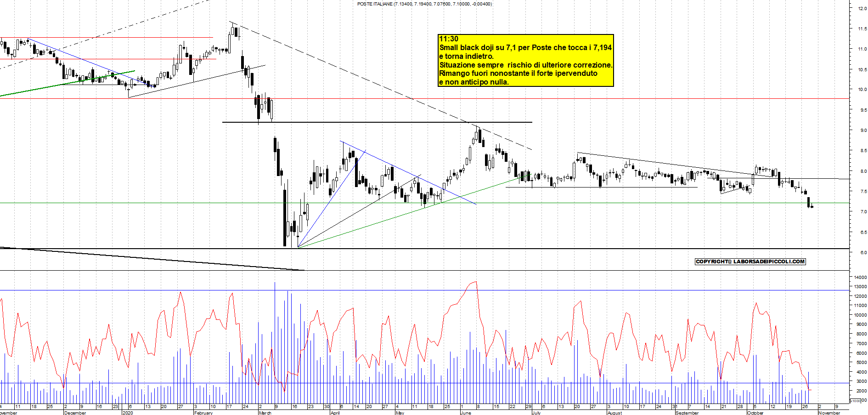Select the '11:30' timestamp in yellow note
This screenshot has width=868, height=415.
pos(449,39)
